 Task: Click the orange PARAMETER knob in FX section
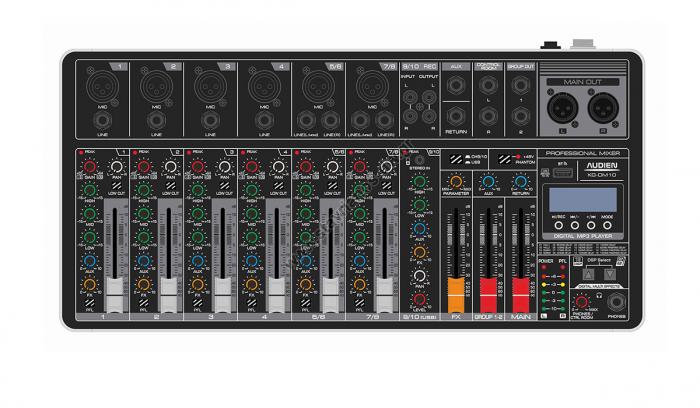[456, 181]
